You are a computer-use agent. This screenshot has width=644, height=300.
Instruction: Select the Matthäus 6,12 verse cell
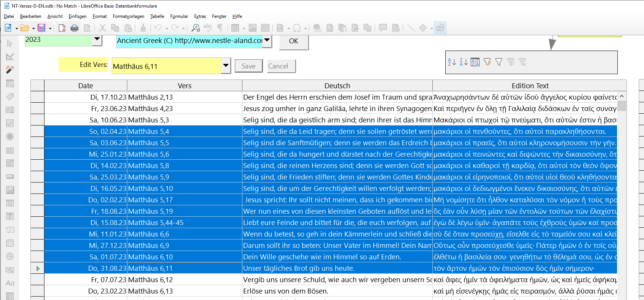pos(184,279)
